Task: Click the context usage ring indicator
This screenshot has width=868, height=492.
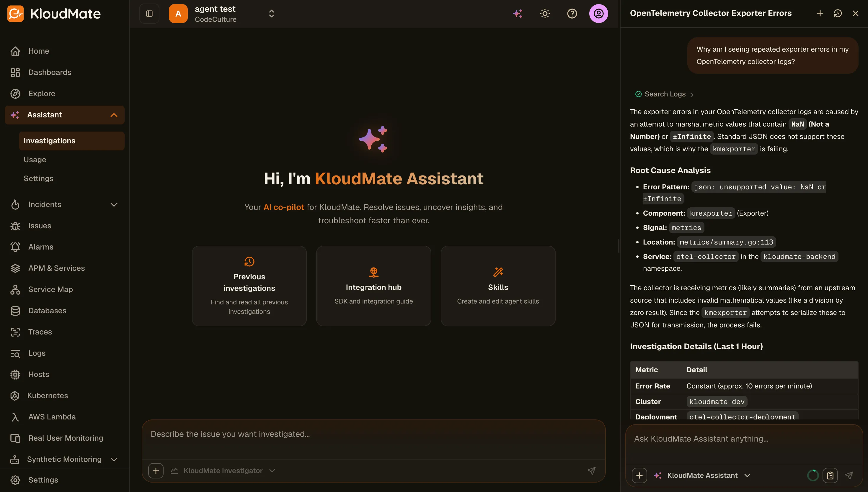Action: 813,475
